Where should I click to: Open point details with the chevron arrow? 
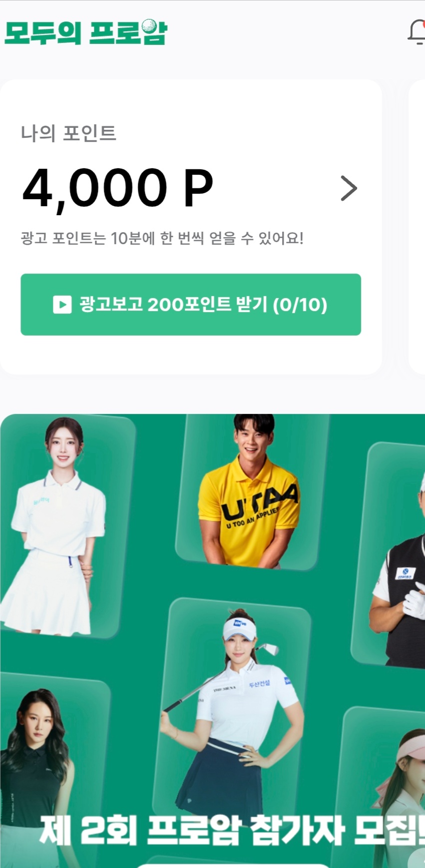pos(349,188)
